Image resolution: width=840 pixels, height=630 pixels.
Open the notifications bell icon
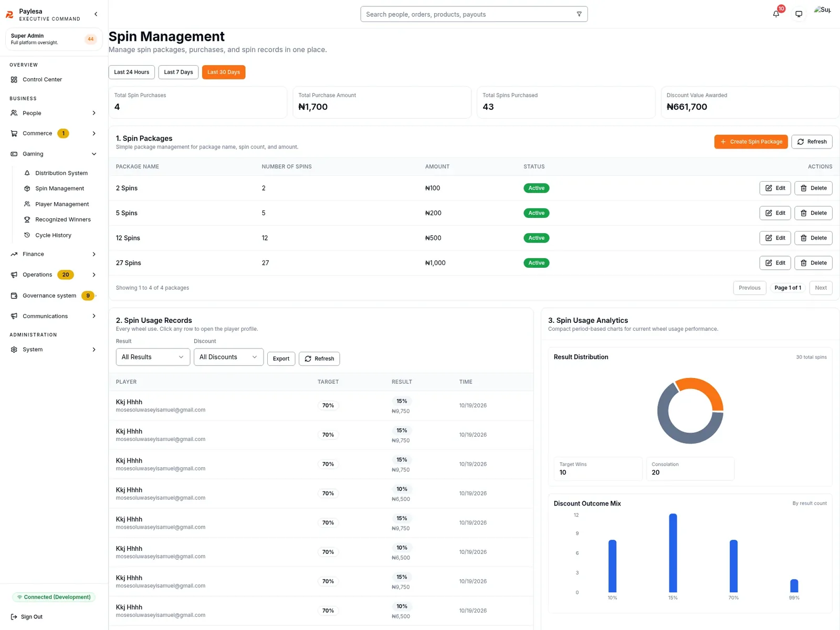point(776,14)
